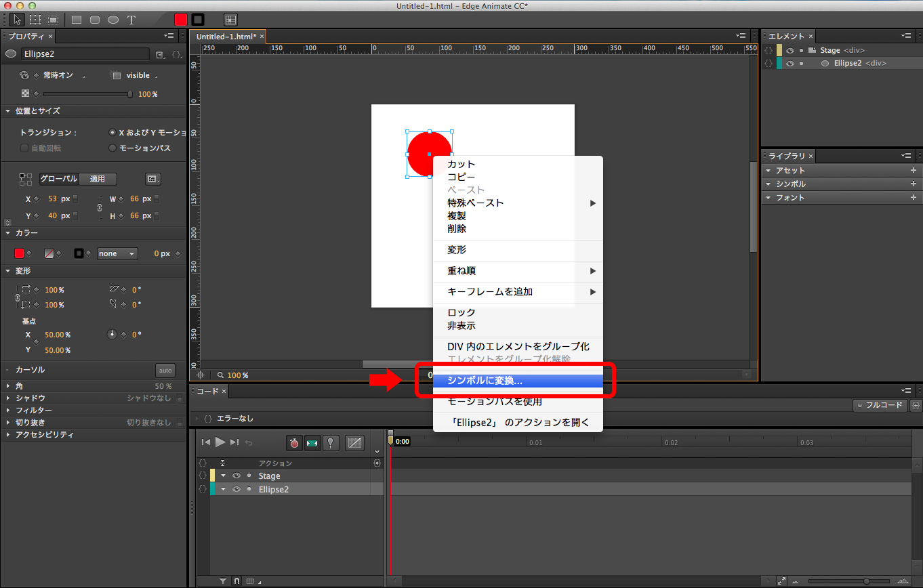Toggle Ellipse2 visibility eye in Elements panel
The image size is (923, 588).
[x=790, y=63]
